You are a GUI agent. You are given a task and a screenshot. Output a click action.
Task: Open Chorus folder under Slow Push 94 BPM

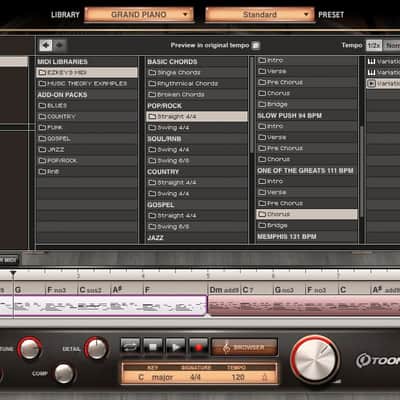coord(307,159)
